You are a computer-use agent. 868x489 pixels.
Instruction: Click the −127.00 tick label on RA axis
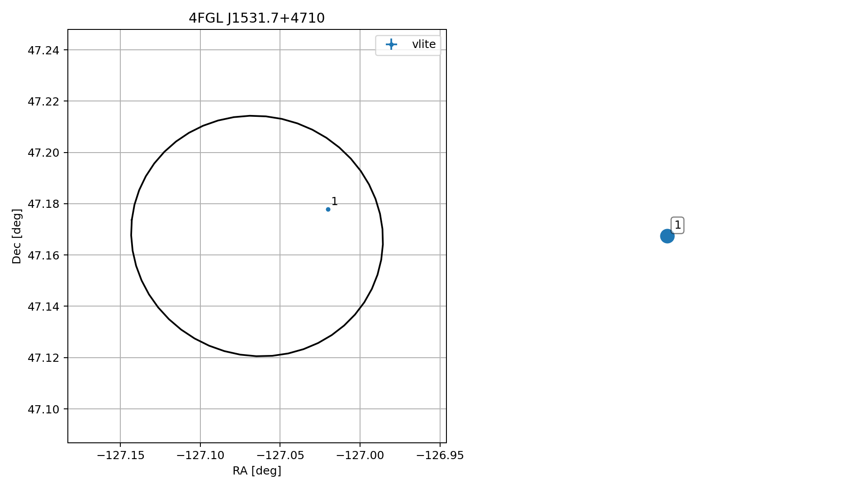pyautogui.click(x=360, y=455)
